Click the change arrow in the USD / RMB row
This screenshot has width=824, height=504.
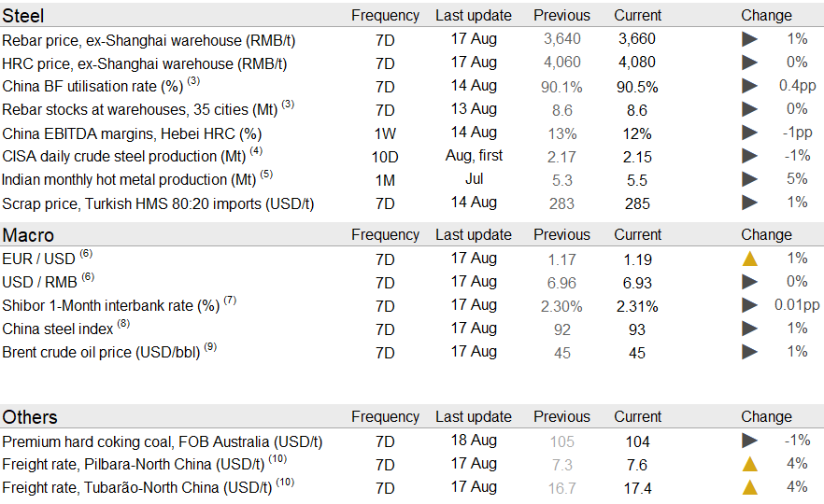749,282
